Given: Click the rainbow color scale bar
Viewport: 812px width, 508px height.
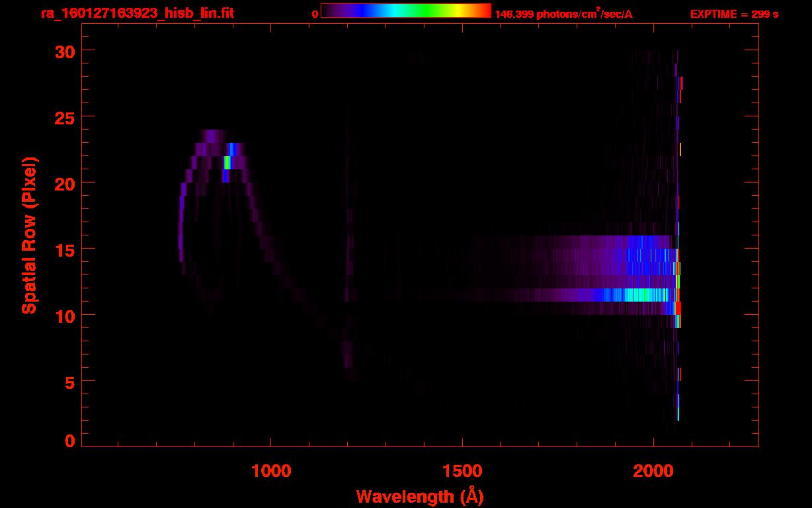Looking at the screenshot, I should pos(406,11).
